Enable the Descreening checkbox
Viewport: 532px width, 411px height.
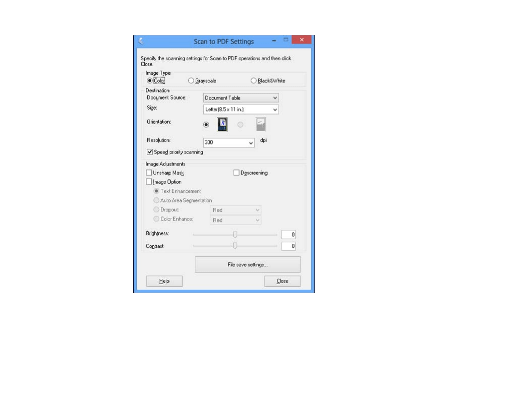(236, 173)
